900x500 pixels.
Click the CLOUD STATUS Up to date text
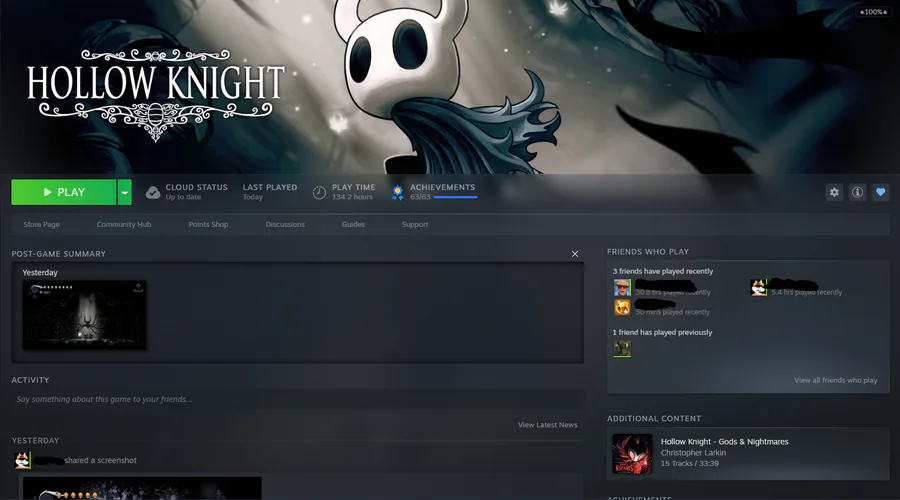pos(196,192)
